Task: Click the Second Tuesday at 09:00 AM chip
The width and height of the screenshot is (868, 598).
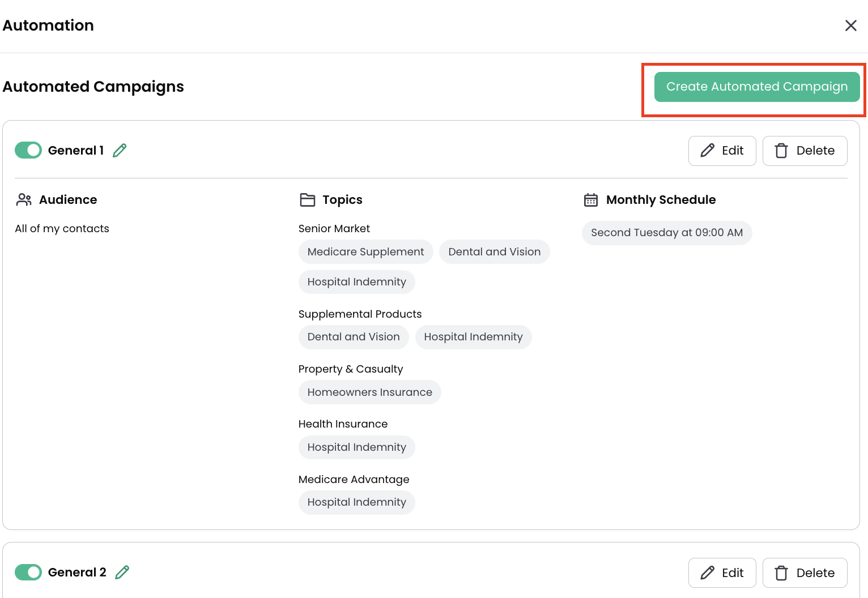Action: [666, 233]
